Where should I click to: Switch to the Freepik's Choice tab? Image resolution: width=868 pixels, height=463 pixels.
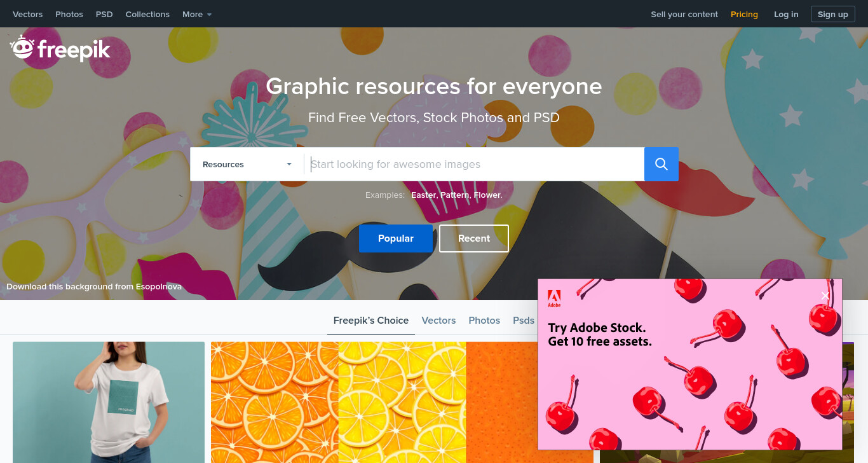point(371,321)
